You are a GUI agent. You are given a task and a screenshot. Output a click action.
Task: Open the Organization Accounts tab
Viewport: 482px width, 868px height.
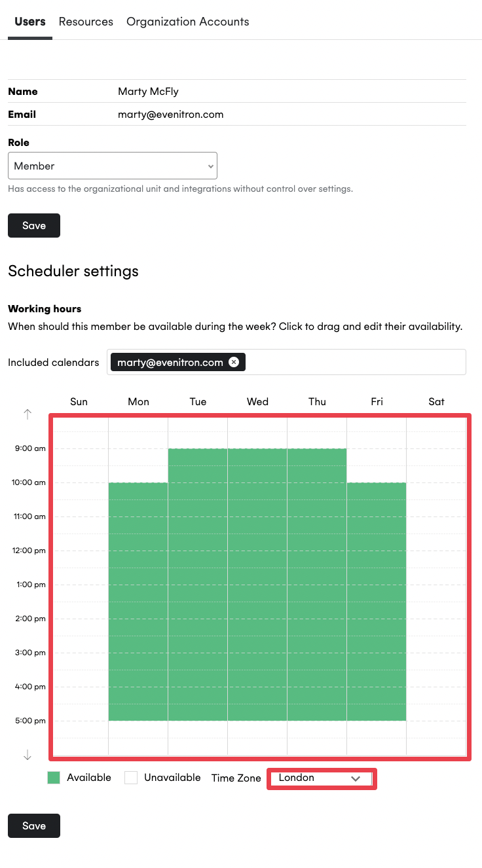click(x=188, y=22)
